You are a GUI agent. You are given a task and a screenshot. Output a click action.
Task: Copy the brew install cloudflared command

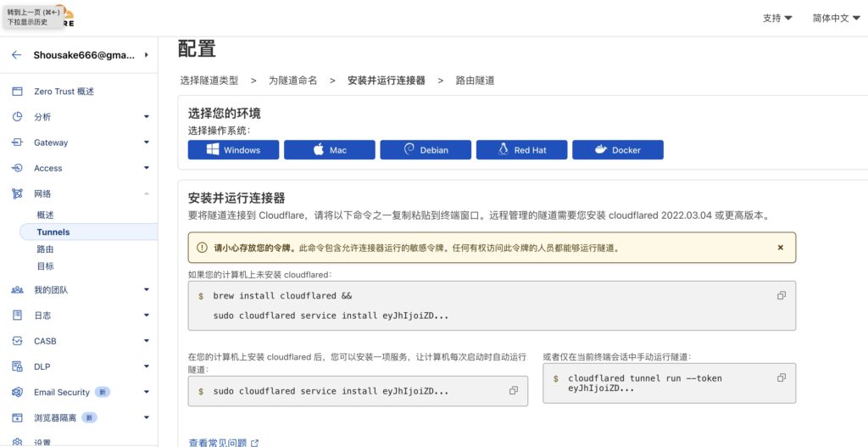(781, 296)
